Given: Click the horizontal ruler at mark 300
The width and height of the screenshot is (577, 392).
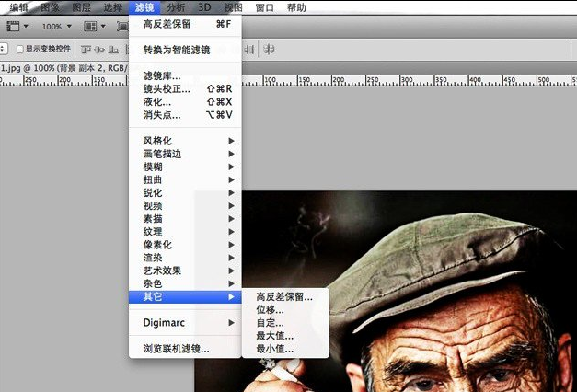Looking at the screenshot, I should point(406,81).
